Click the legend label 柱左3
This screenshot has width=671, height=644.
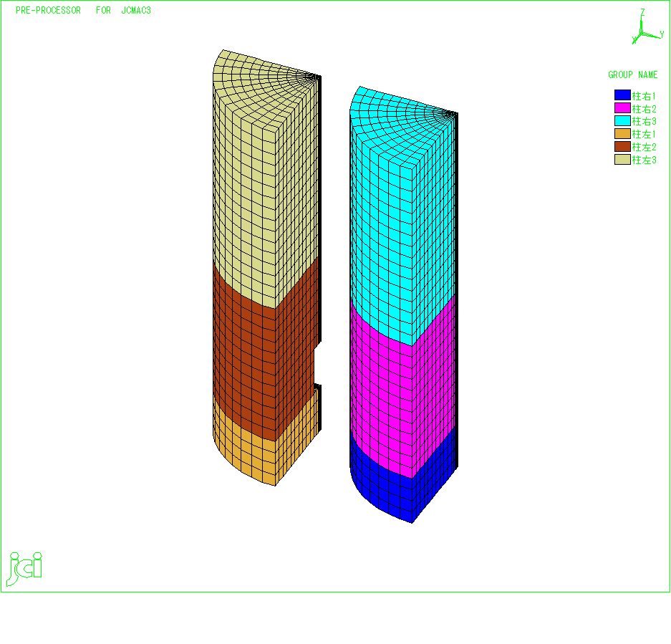(x=644, y=160)
